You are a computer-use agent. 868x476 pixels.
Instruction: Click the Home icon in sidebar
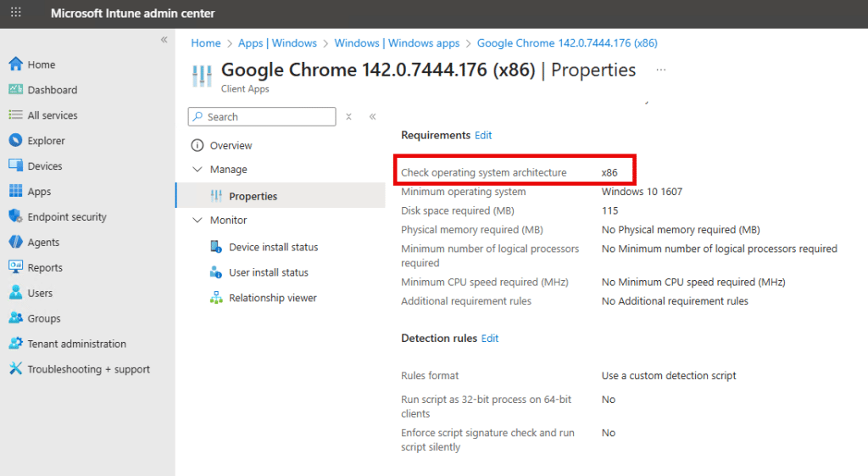15,64
